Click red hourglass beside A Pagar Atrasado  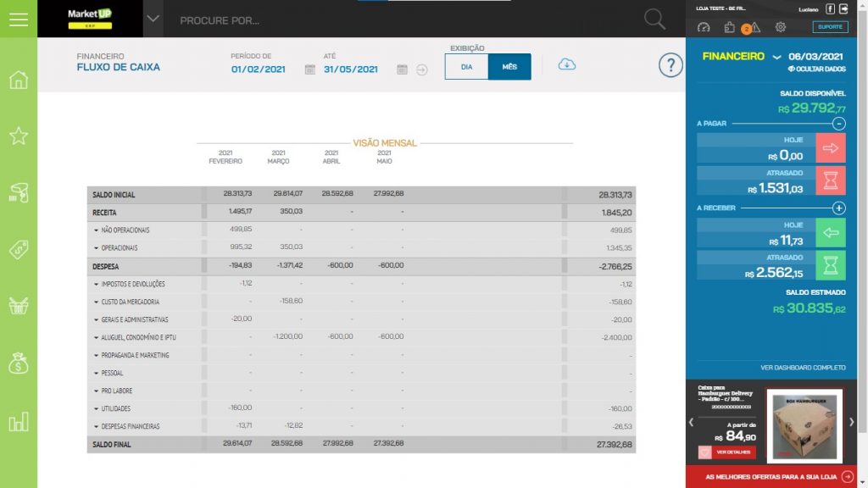tap(831, 180)
